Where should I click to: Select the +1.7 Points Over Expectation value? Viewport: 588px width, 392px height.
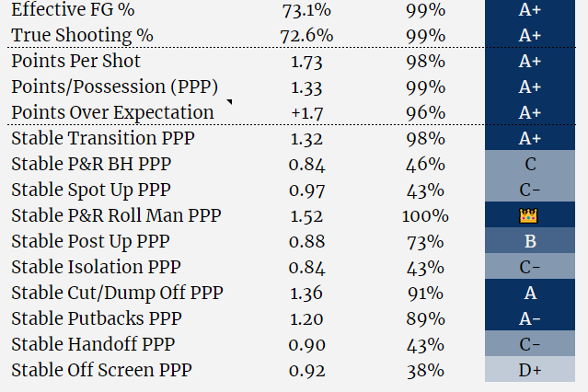[306, 112]
